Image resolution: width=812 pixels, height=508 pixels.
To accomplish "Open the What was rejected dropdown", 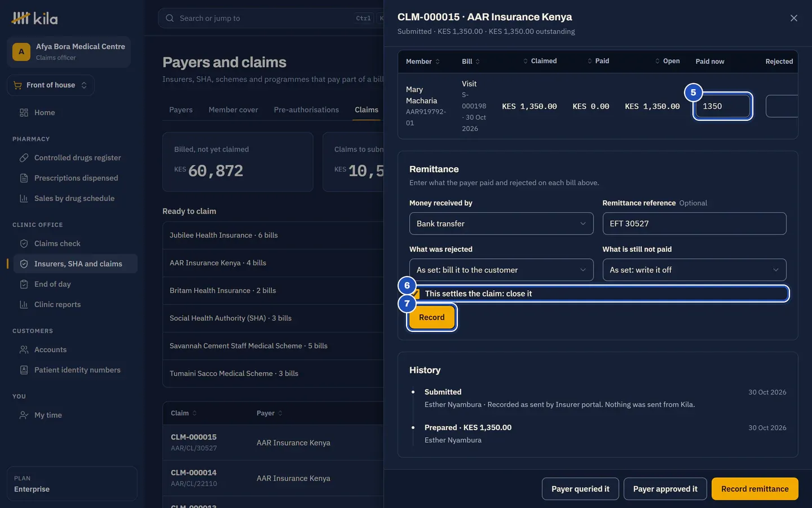I will coord(501,270).
